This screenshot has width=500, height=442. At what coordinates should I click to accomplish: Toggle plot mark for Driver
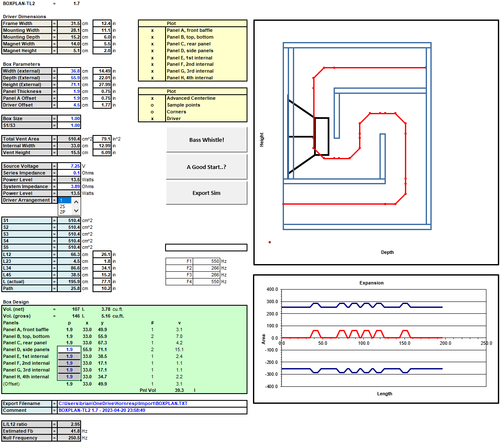152,119
